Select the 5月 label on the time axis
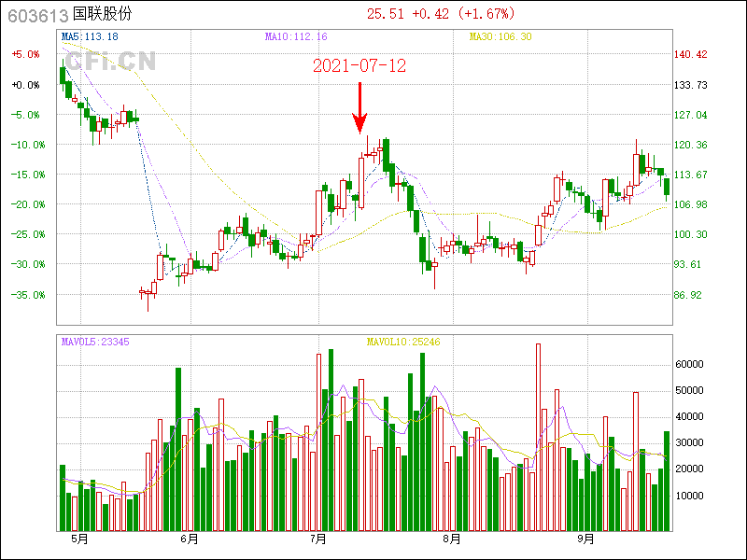Screen dimensions: 747x560 pyautogui.click(x=79, y=539)
